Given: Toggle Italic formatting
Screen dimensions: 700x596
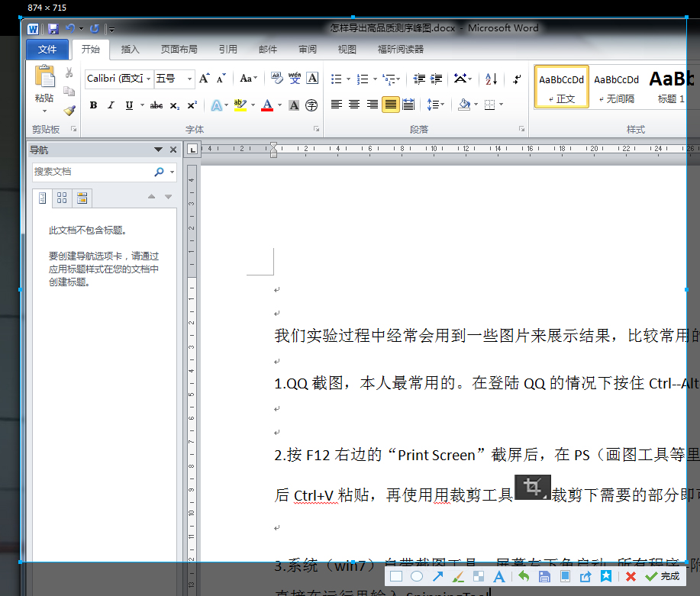Looking at the screenshot, I should click(x=111, y=105).
